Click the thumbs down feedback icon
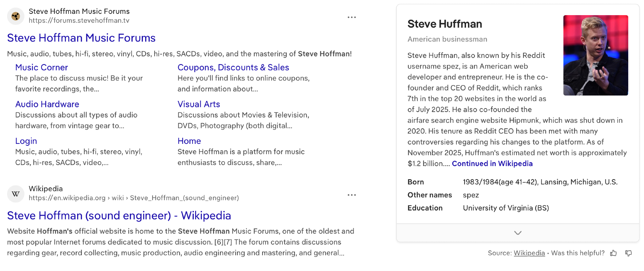This screenshot has height=271, width=644. pos(628,253)
